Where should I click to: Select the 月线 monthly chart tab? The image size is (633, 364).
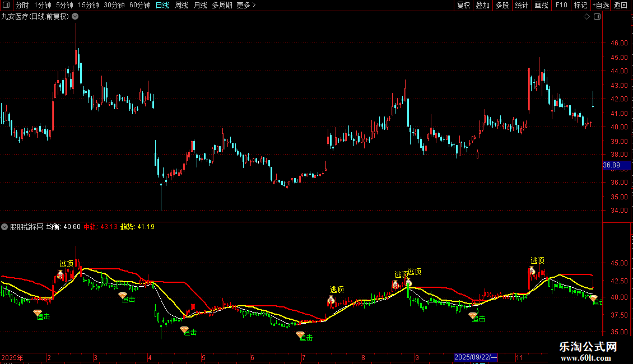[x=200, y=5]
